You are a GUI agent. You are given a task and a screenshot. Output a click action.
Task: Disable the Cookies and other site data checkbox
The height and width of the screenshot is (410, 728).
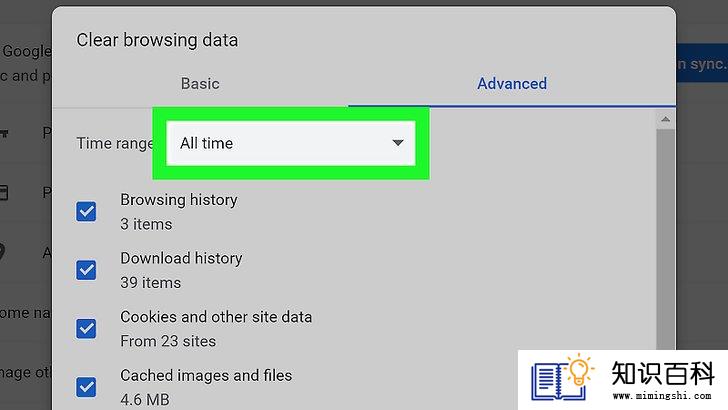tap(86, 329)
